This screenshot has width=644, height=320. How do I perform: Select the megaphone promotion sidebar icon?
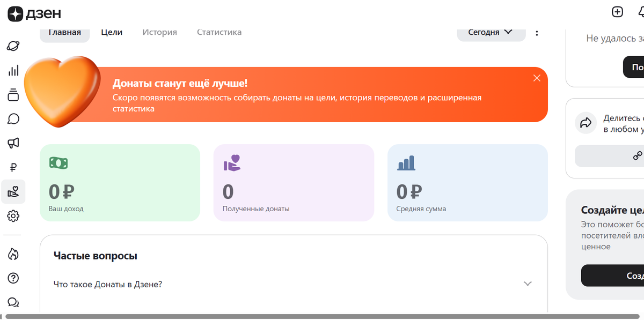[x=13, y=143]
